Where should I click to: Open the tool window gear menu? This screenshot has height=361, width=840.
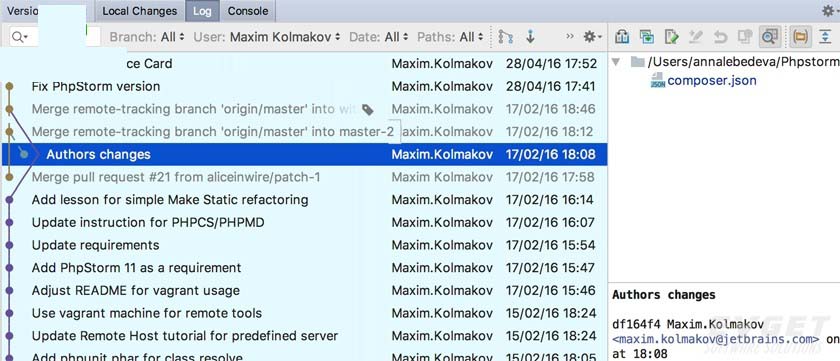pos(829,11)
